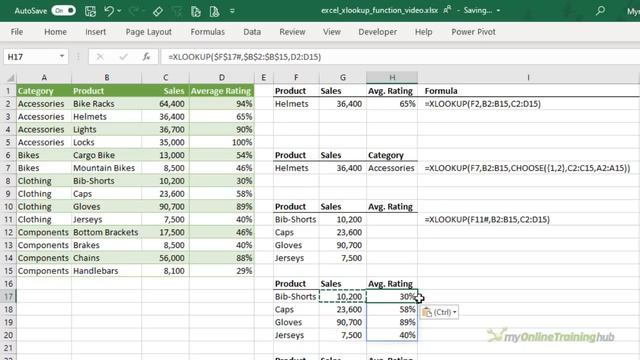This screenshot has width=640, height=360.
Task: Select the Average Rating header cell
Action: click(222, 91)
